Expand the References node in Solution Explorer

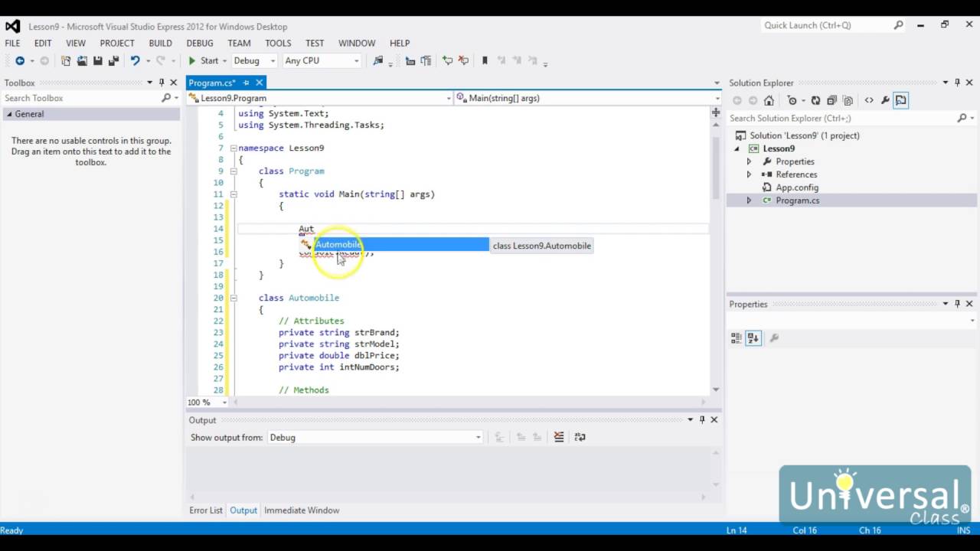point(749,174)
